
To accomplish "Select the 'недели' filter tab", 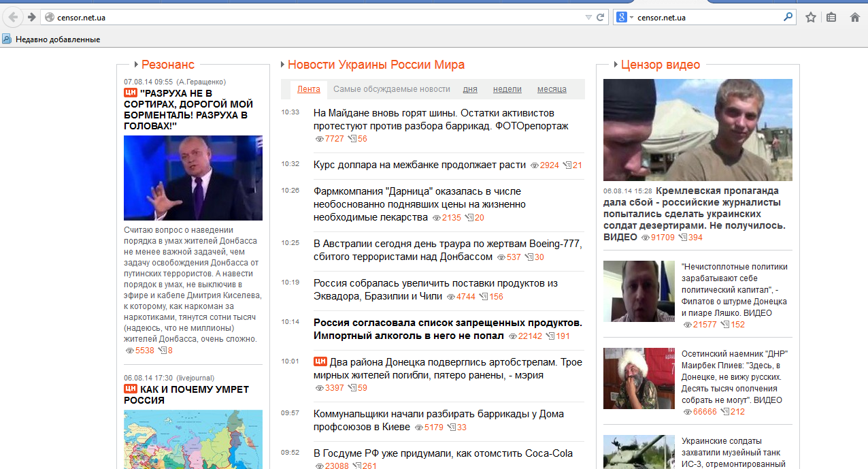I will click(x=507, y=89).
